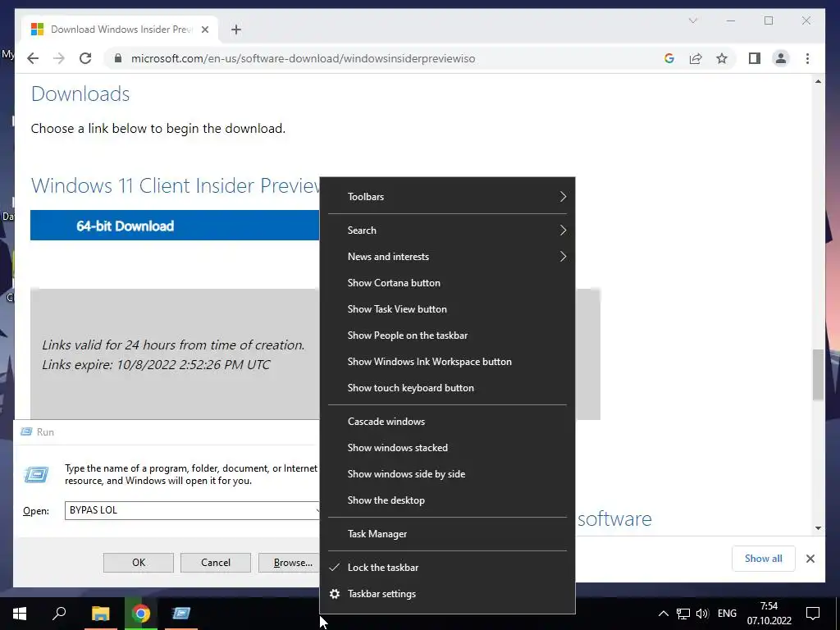
Task: Show hidden system tray icons
Action: (663, 614)
